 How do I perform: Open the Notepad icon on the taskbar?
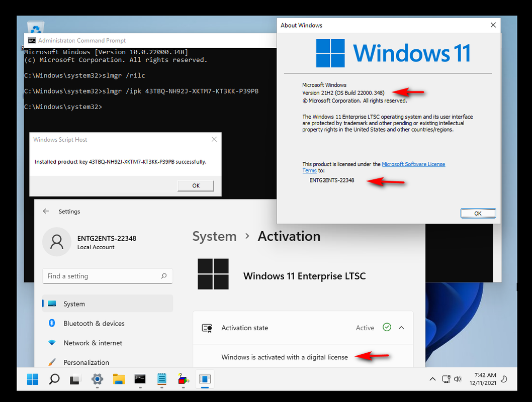[x=162, y=379]
